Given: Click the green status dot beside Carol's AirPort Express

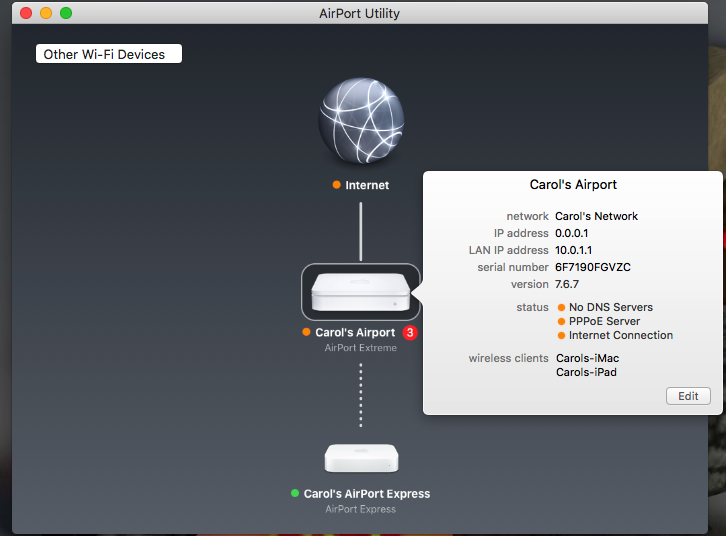Looking at the screenshot, I should [294, 493].
